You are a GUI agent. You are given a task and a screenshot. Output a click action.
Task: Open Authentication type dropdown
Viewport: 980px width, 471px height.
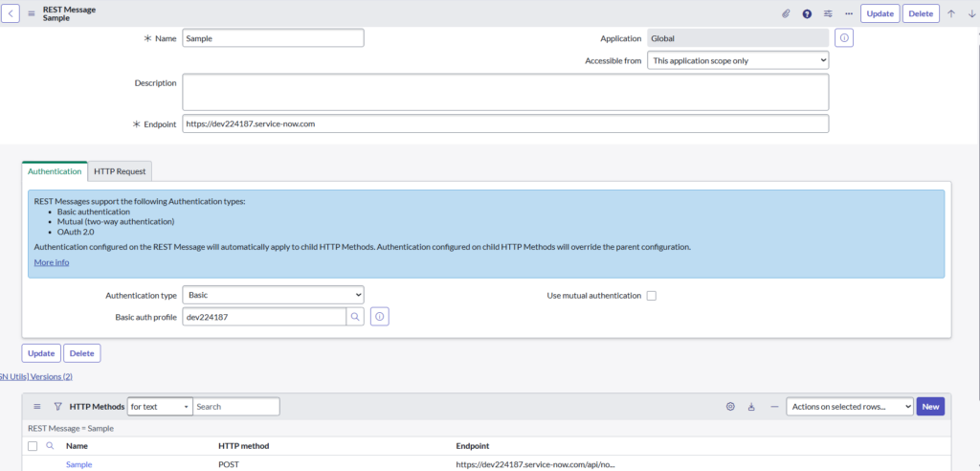coord(273,294)
